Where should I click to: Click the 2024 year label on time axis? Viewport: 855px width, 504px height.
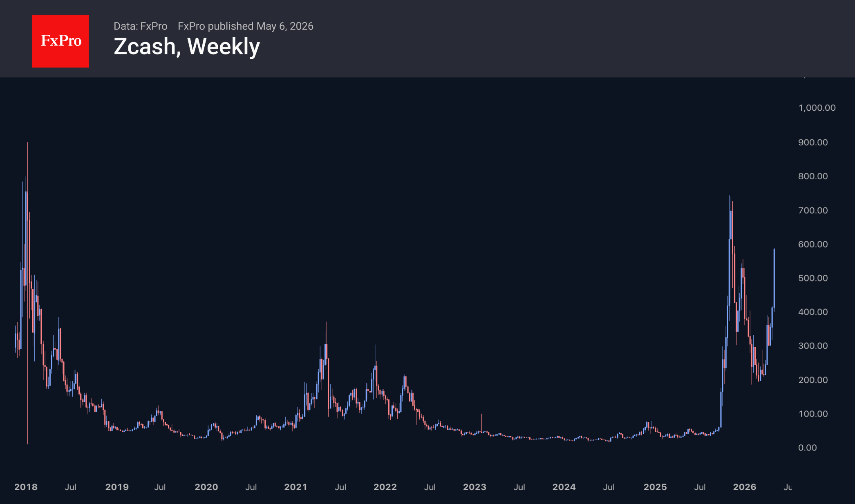(564, 487)
